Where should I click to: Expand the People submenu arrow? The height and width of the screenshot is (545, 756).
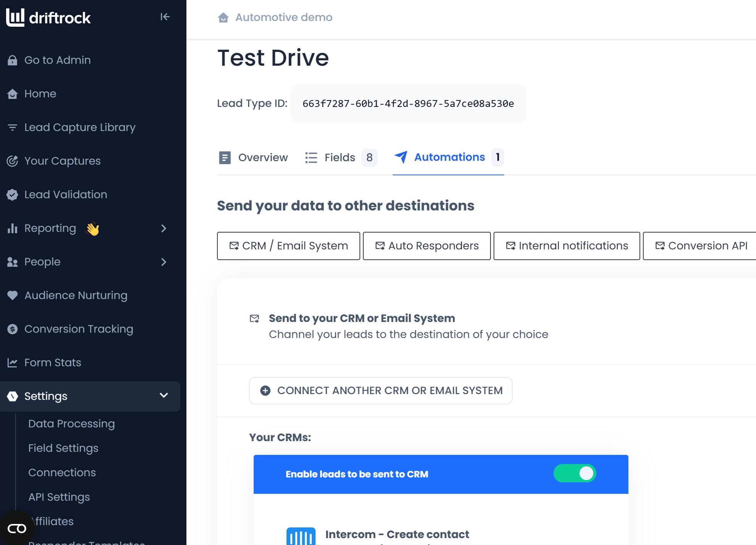click(x=164, y=262)
